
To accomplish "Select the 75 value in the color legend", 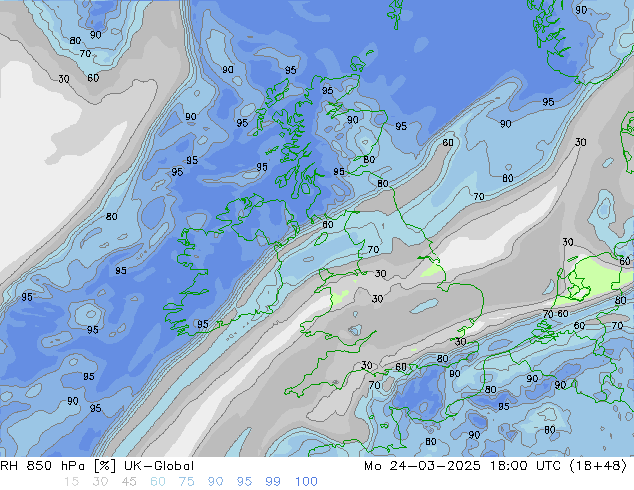I will [186, 482].
